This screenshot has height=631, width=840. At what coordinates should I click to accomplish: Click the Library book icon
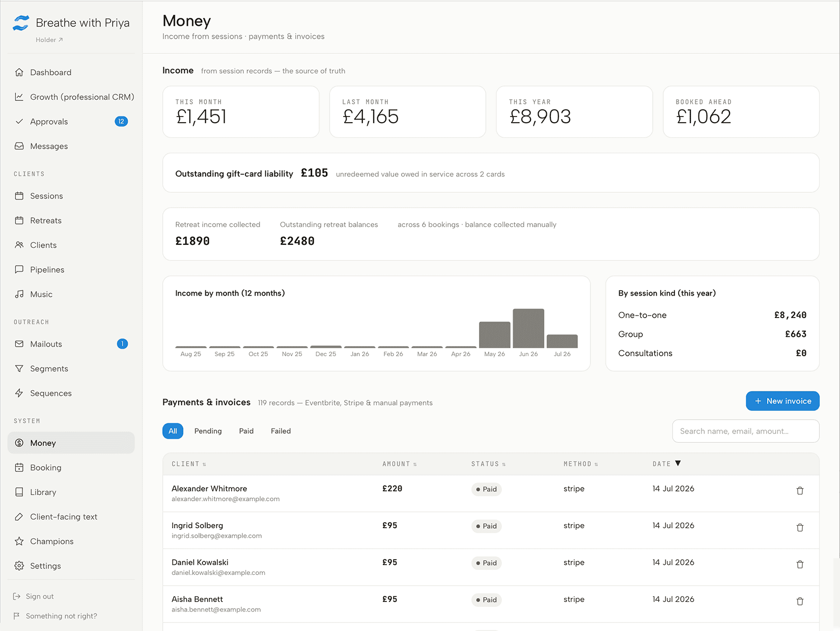[19, 492]
